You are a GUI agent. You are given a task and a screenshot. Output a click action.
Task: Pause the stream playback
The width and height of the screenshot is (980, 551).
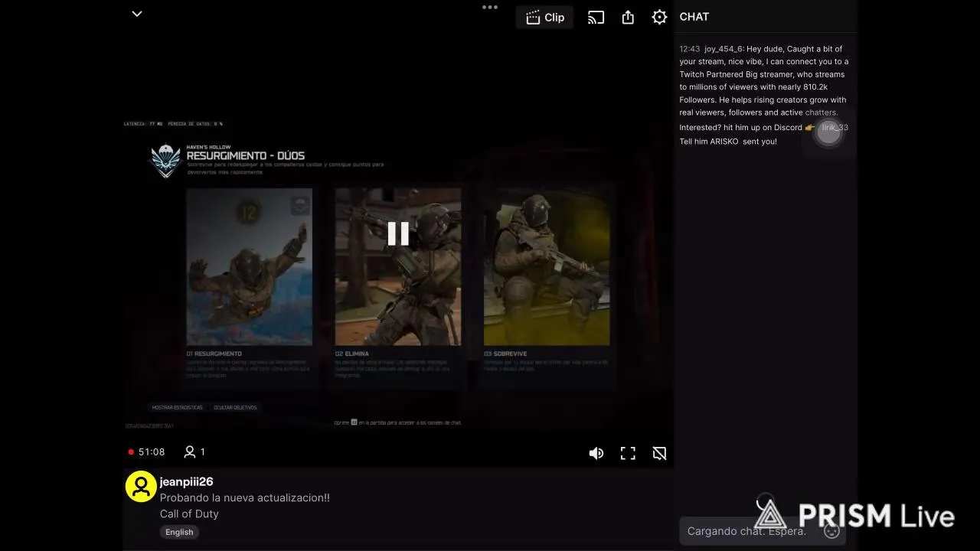(x=398, y=233)
